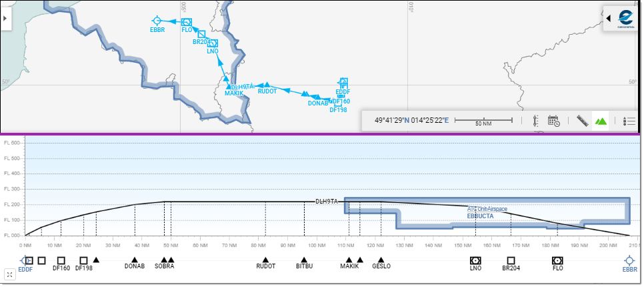Click the LNO navaid icon in profile axis
The width and height of the screenshot is (644, 287).
click(475, 260)
